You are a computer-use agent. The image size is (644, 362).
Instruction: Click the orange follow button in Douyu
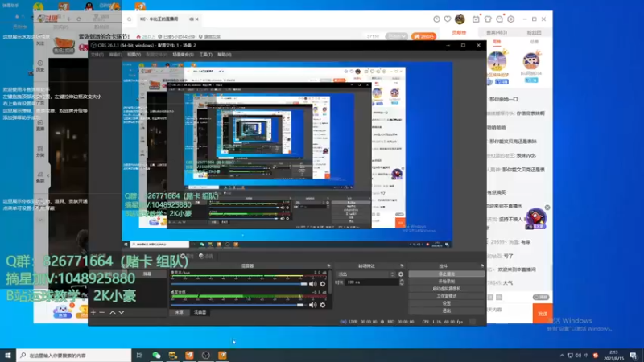(x=423, y=36)
